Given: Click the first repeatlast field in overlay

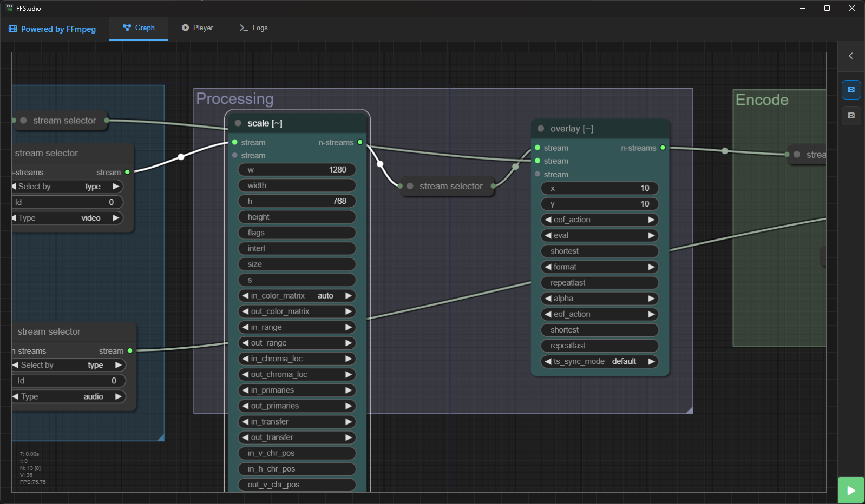Looking at the screenshot, I should (600, 283).
